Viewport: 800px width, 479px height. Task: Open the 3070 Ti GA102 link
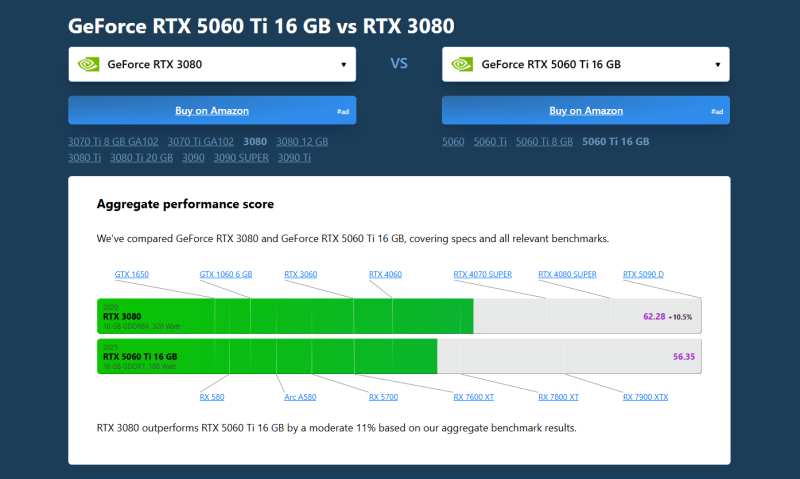(x=201, y=141)
